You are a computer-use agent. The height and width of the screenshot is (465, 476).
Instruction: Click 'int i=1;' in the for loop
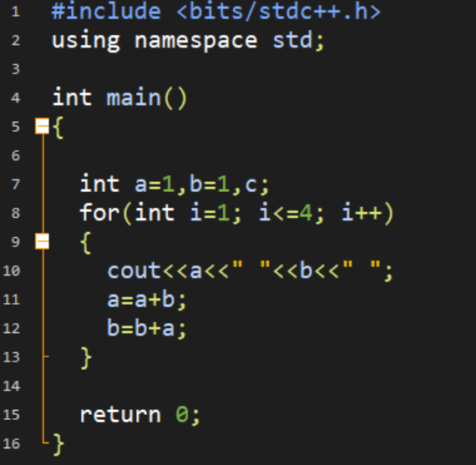tap(188, 213)
